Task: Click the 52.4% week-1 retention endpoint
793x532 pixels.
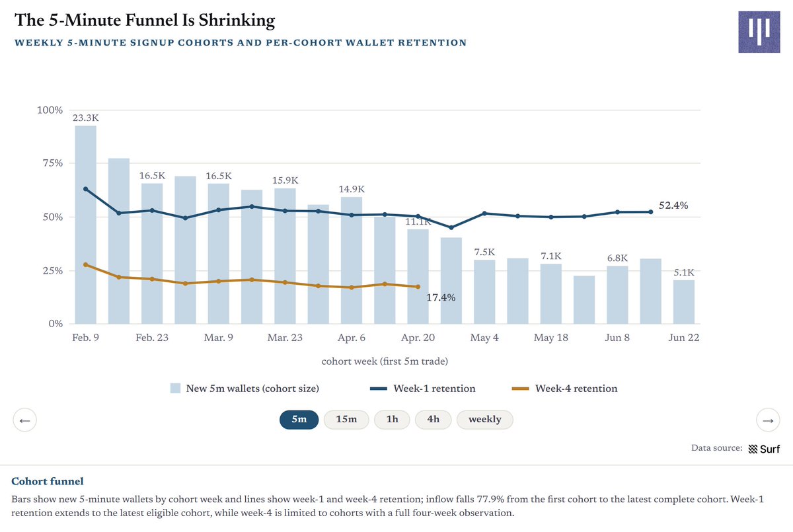Action: [651, 212]
